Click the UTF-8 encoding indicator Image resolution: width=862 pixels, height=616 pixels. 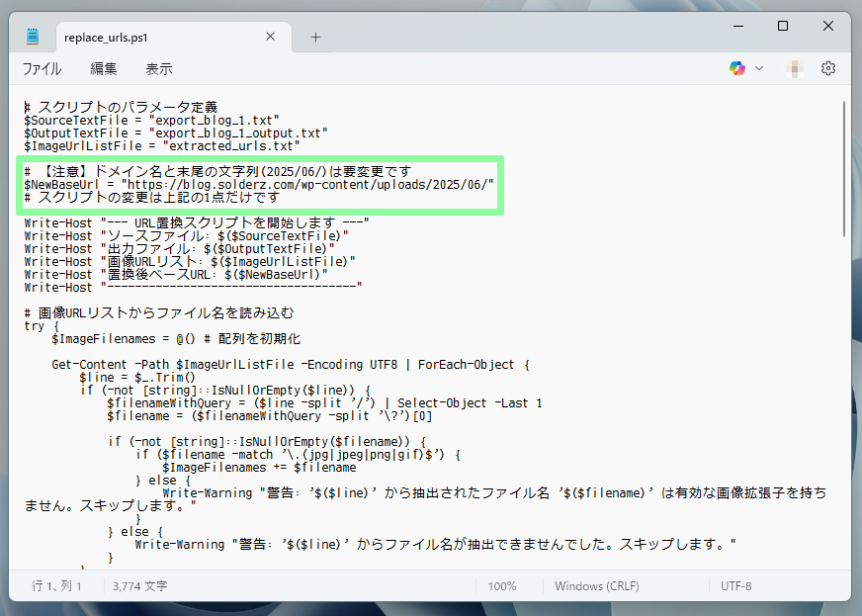click(735, 585)
